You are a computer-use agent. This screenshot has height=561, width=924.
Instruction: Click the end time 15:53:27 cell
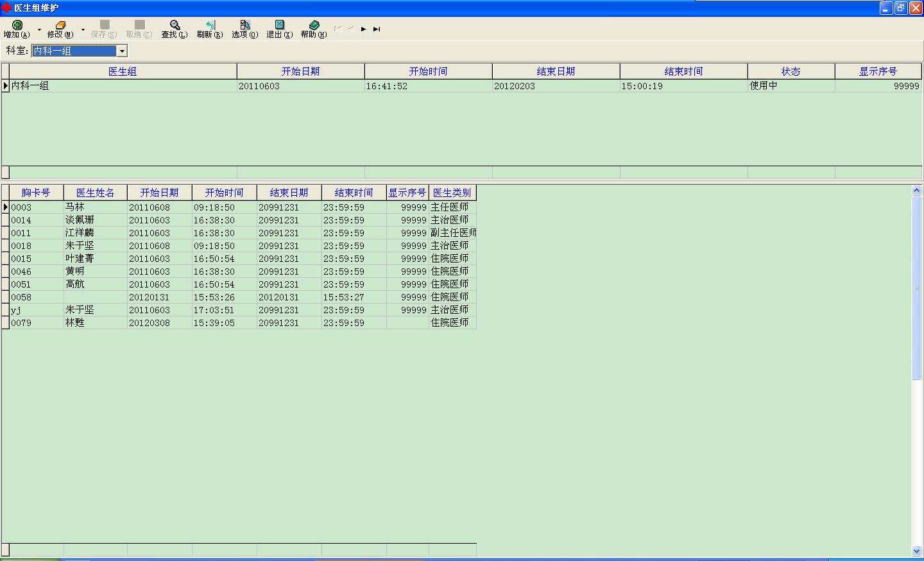354,297
